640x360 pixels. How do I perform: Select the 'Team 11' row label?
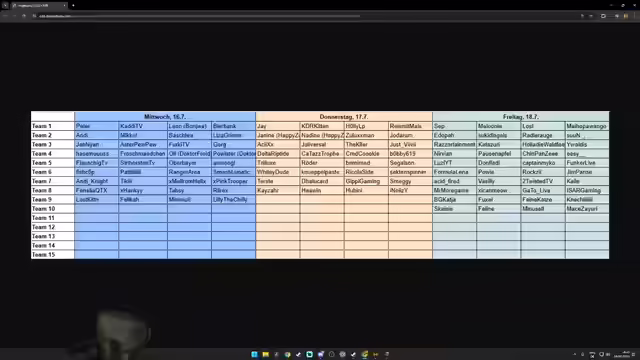click(x=53, y=218)
